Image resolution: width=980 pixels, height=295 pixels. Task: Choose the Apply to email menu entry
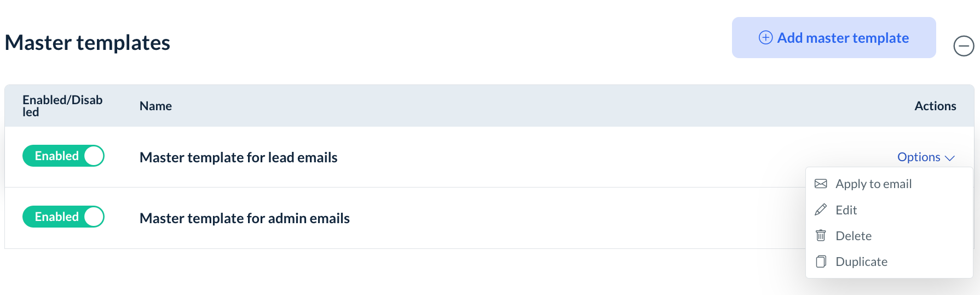(873, 184)
